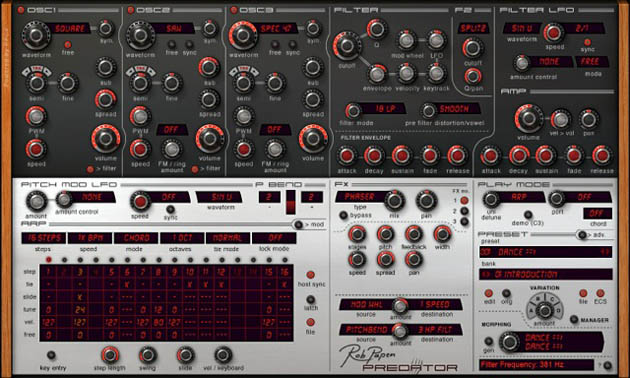Click the pitch bend slider
The width and height of the screenshot is (630, 378).
pyautogui.click(x=290, y=202)
